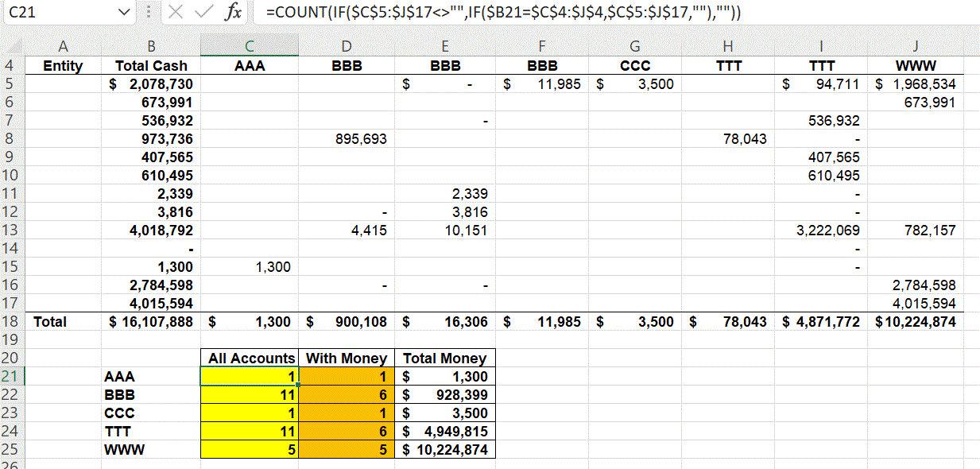Click the All Accounts table header
The width and height of the screenshot is (980, 469).
(x=250, y=359)
